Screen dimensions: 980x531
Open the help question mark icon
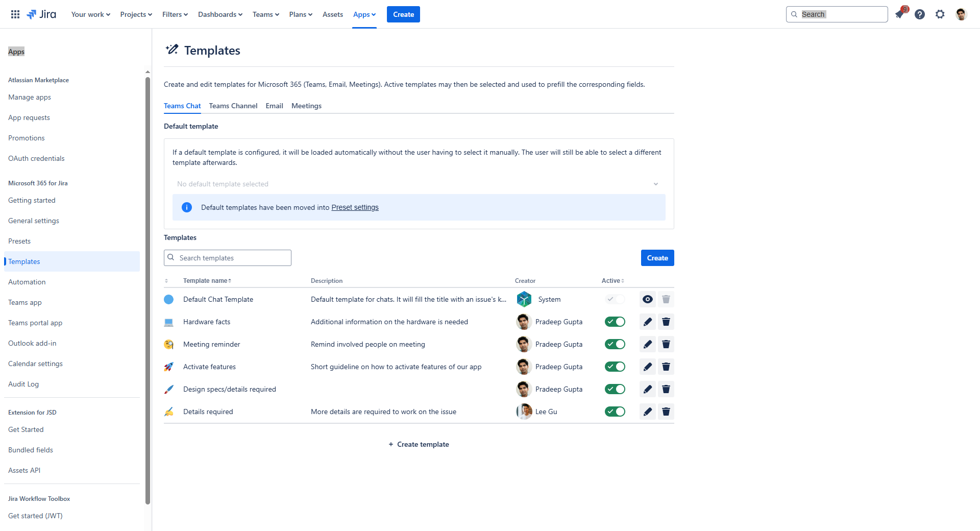[920, 14]
